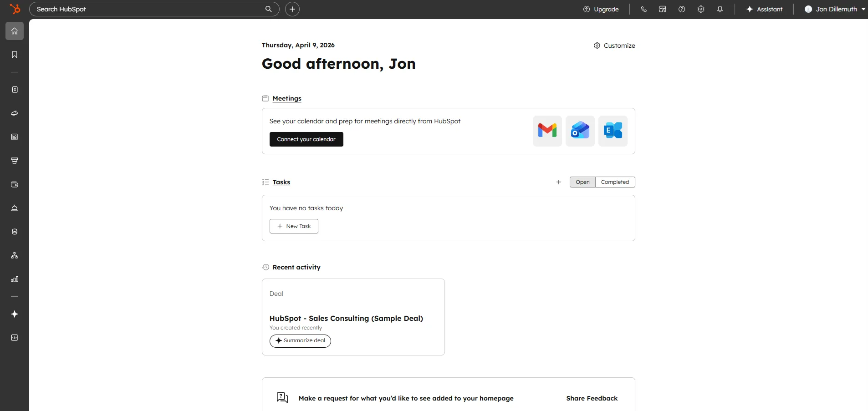Select the Marketing megaphone icon in the sidebar
This screenshot has height=411, width=868.
click(x=15, y=113)
